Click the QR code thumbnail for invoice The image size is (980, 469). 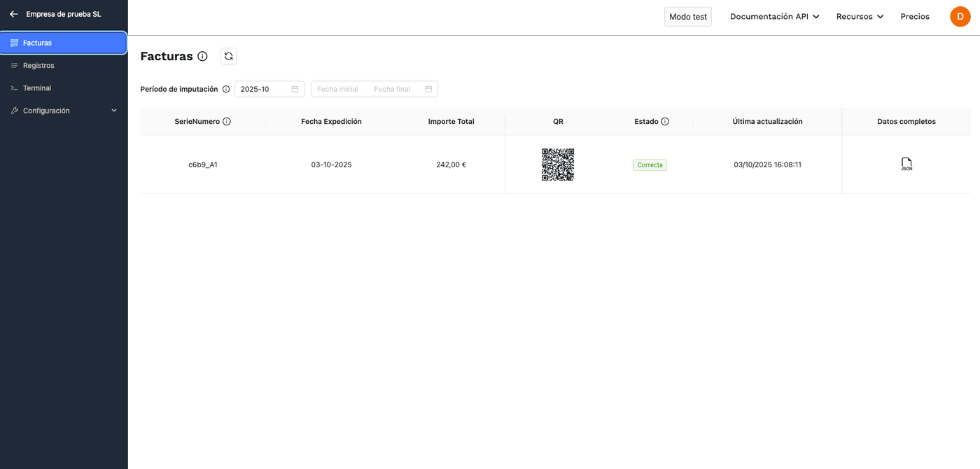[x=558, y=164]
